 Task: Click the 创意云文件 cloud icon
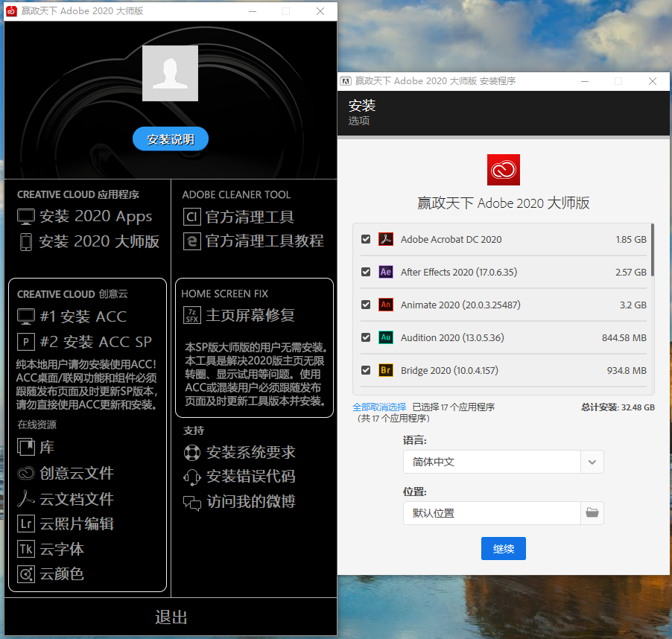[26, 473]
